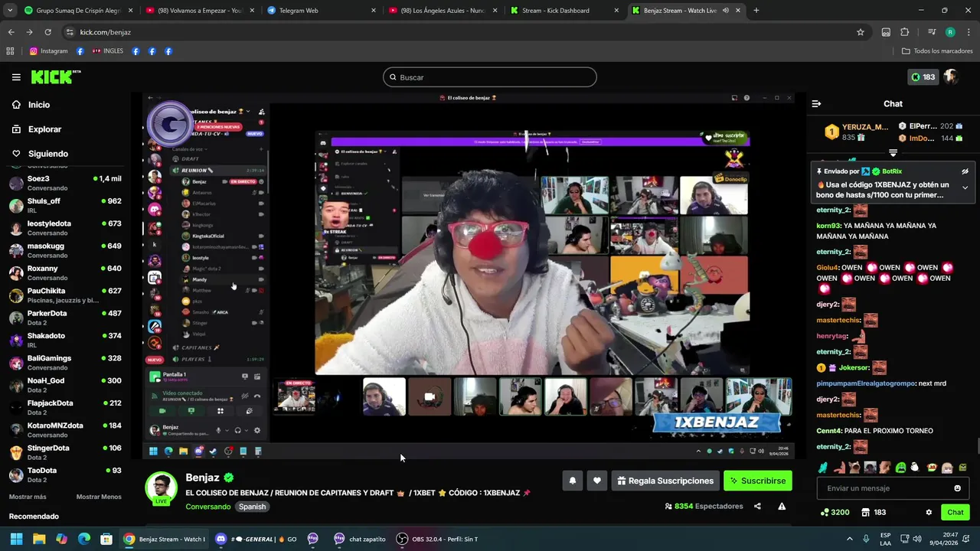Open the TaoDota channel in the sidebar
This screenshot has height=551, width=980.
click(x=65, y=474)
